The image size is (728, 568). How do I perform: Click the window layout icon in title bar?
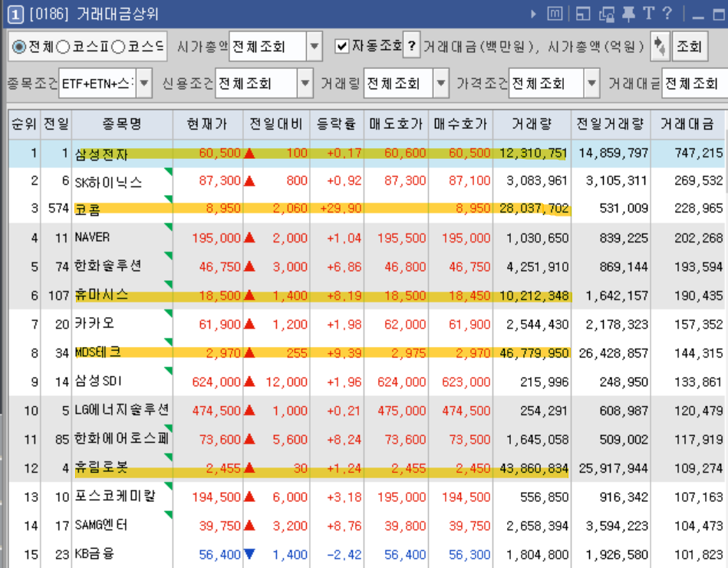(583, 14)
